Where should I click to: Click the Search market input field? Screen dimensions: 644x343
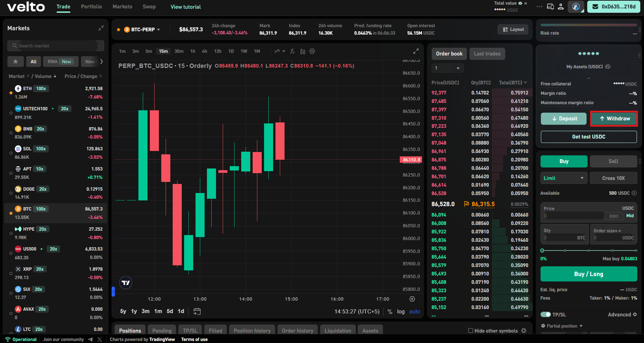[56, 46]
